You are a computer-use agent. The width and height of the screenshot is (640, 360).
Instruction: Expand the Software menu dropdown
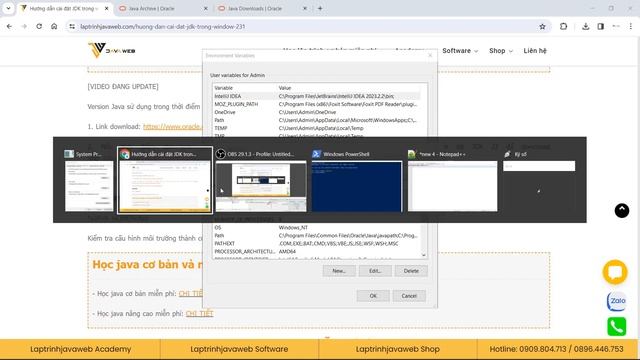click(x=460, y=51)
